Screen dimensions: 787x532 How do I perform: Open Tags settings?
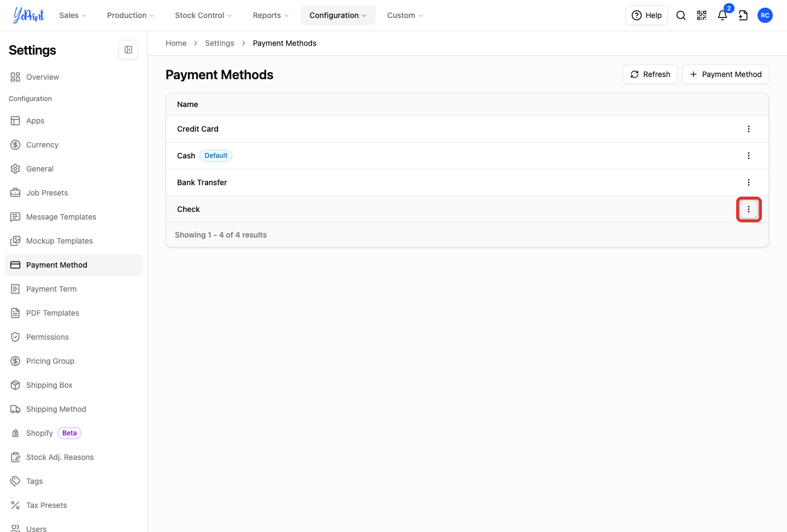tap(73, 481)
